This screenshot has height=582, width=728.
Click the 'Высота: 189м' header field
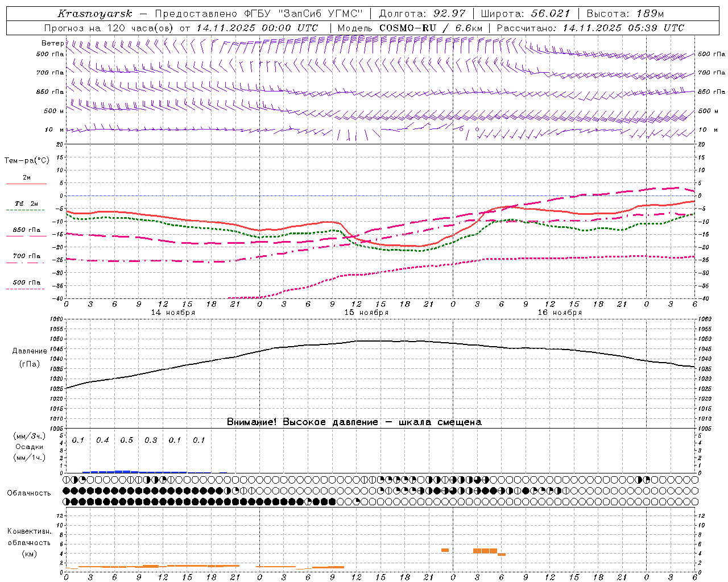625,14
